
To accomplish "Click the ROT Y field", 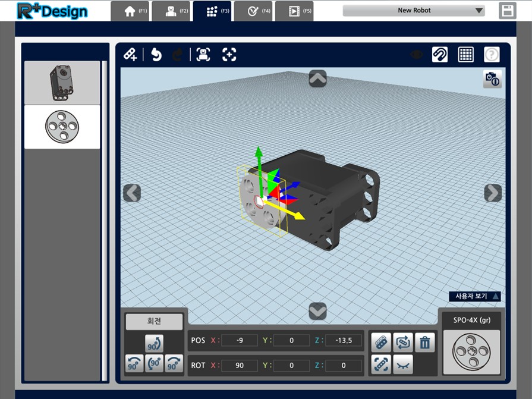I will coord(291,366).
